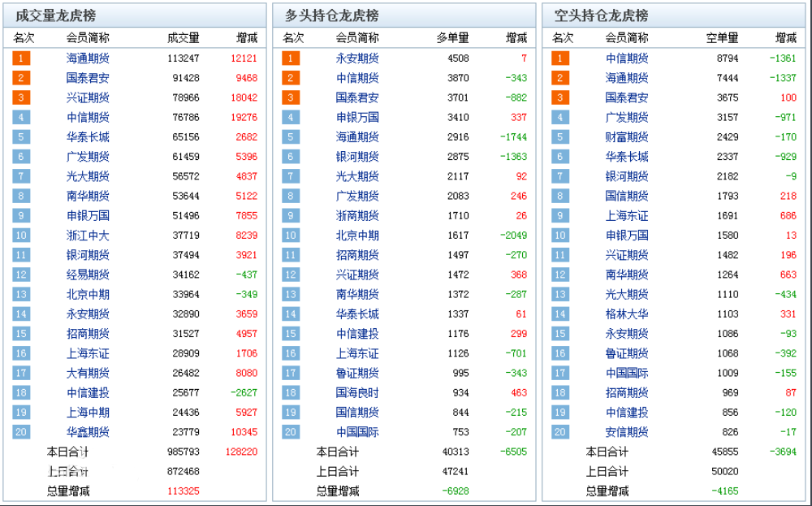Click the 上日合计 total 47241

[x=456, y=471]
